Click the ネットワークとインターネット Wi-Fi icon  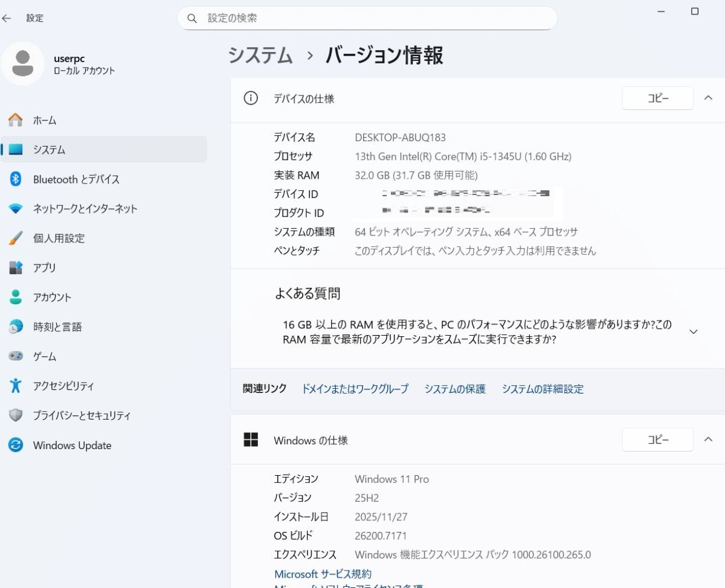pos(16,209)
